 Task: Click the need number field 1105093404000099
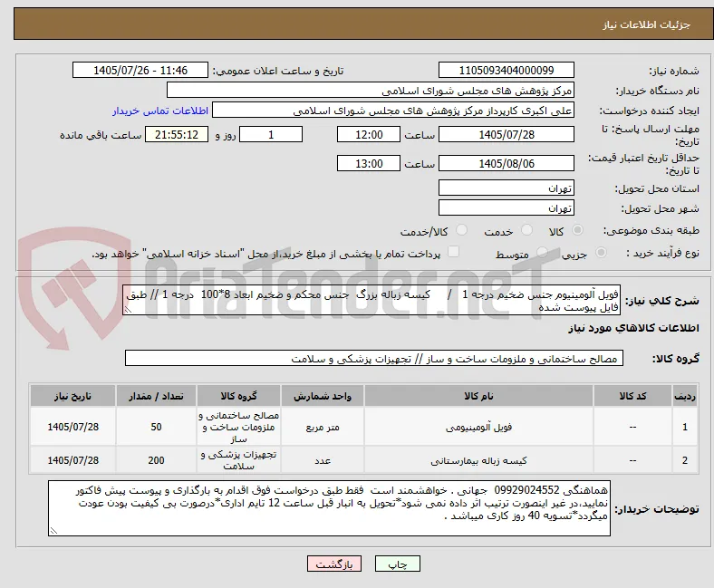tap(507, 70)
